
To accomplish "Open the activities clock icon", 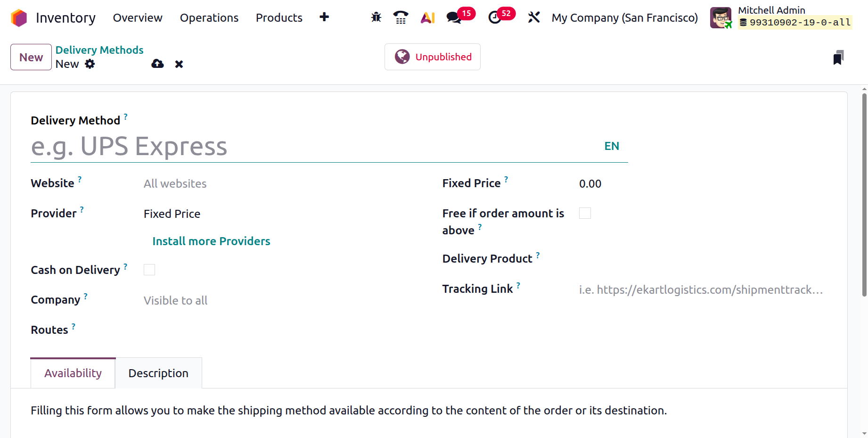I will [494, 17].
